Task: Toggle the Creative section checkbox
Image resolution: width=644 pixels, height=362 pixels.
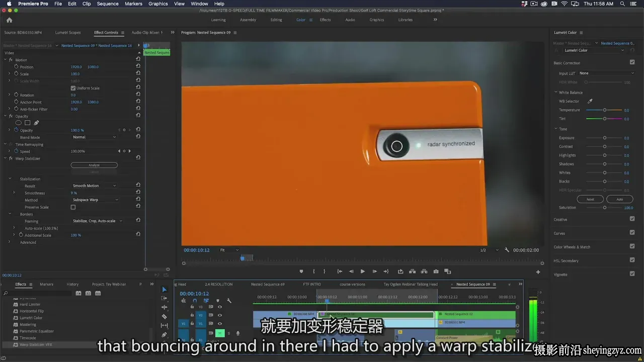Action: pos(632,219)
